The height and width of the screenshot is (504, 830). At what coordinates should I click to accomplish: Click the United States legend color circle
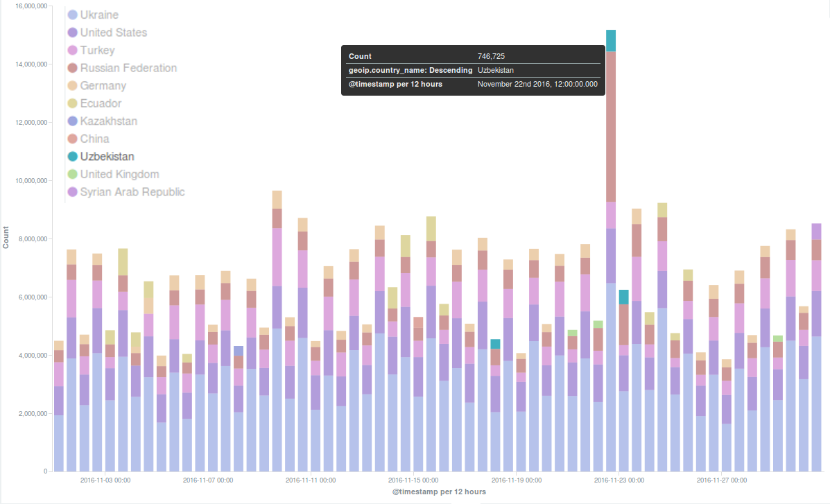click(x=72, y=33)
